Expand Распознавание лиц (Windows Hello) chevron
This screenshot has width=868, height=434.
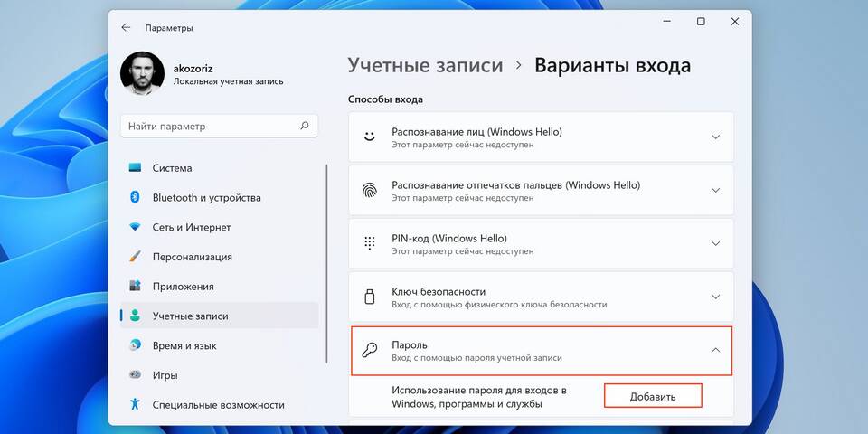[x=715, y=137]
